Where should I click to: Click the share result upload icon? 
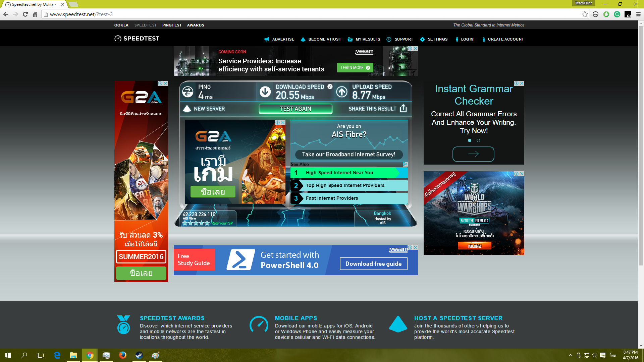click(x=403, y=108)
